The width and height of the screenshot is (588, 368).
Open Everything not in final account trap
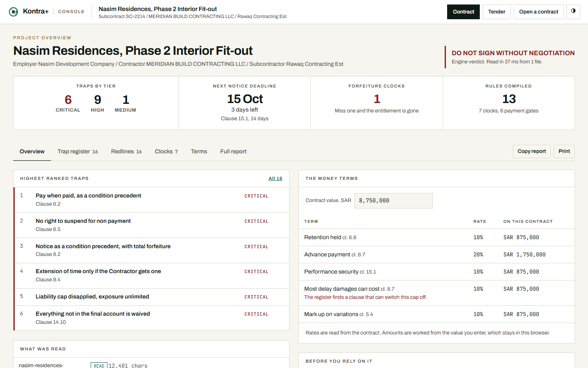click(151, 318)
